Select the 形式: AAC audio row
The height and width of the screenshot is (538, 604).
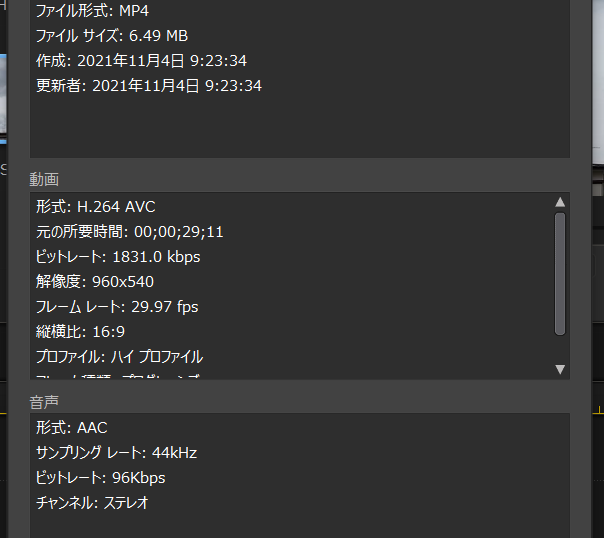click(x=71, y=428)
